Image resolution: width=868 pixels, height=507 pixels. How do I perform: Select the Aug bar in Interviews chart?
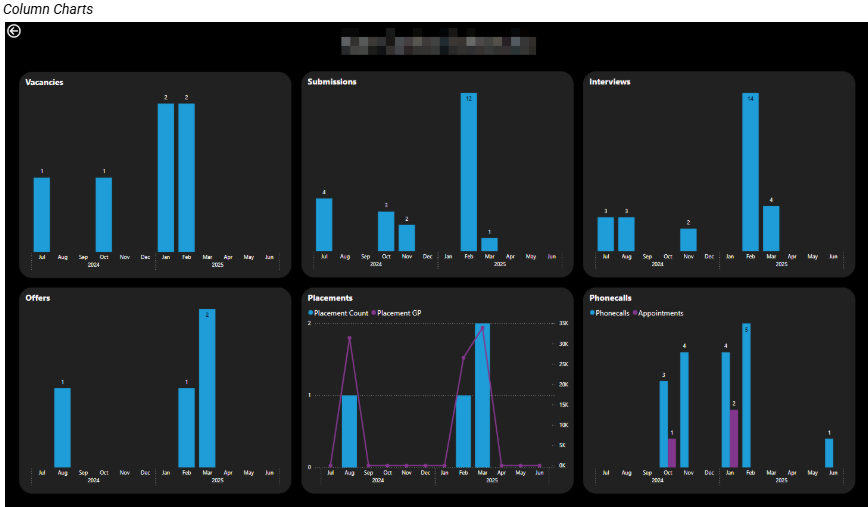point(626,234)
